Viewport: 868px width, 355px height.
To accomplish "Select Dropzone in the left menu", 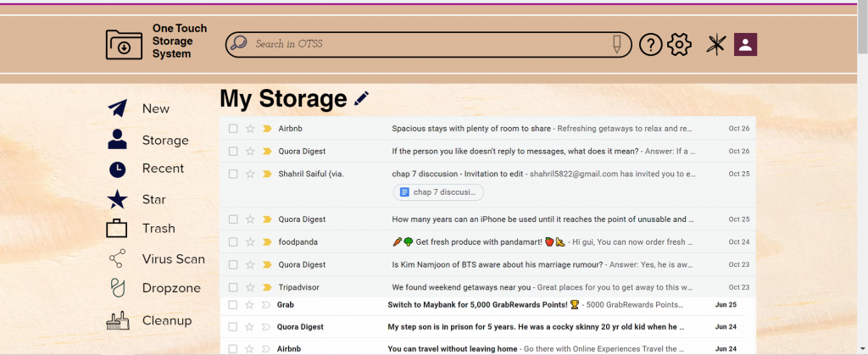I will [x=171, y=288].
